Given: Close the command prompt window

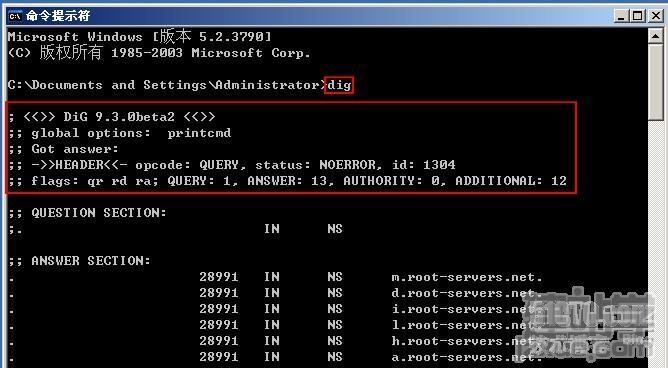Looking at the screenshot, I should coord(656,16).
